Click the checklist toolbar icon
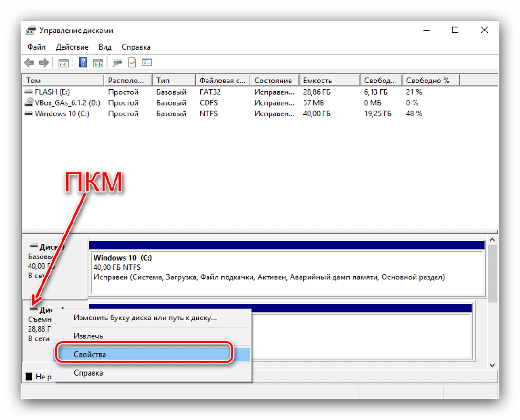This screenshot has width=520, height=420. [x=147, y=62]
